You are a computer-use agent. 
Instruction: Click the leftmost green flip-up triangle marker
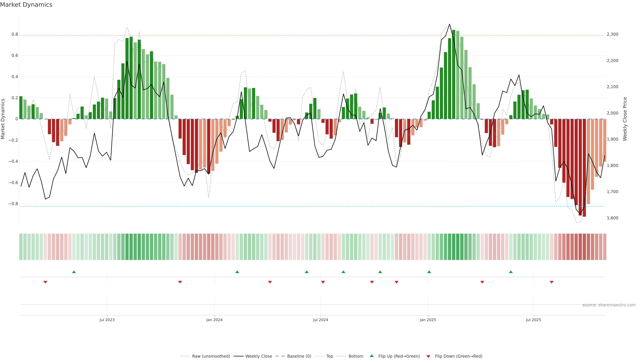(74, 272)
